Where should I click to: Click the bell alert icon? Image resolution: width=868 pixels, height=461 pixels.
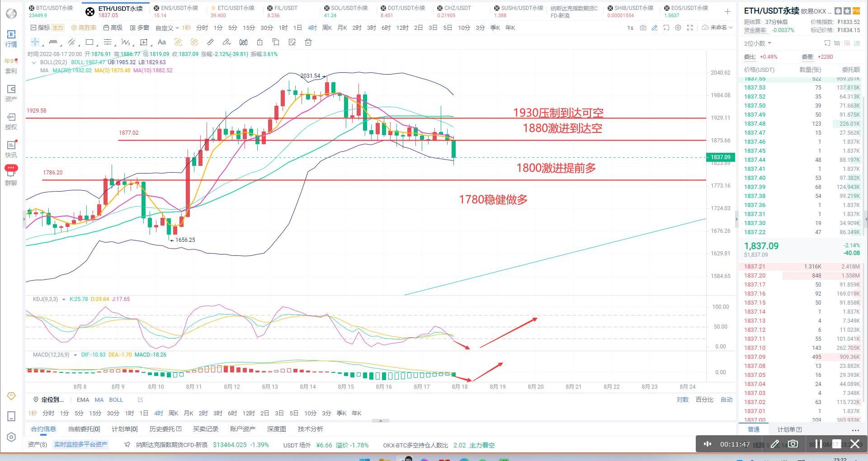pyautogui.click(x=838, y=11)
